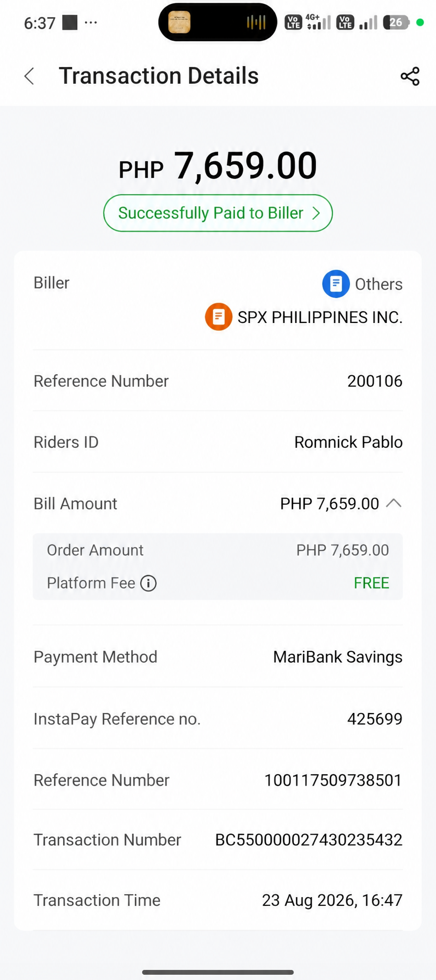Image resolution: width=436 pixels, height=980 pixels.
Task: Tap the 4G+ signal strength icon
Action: (319, 22)
